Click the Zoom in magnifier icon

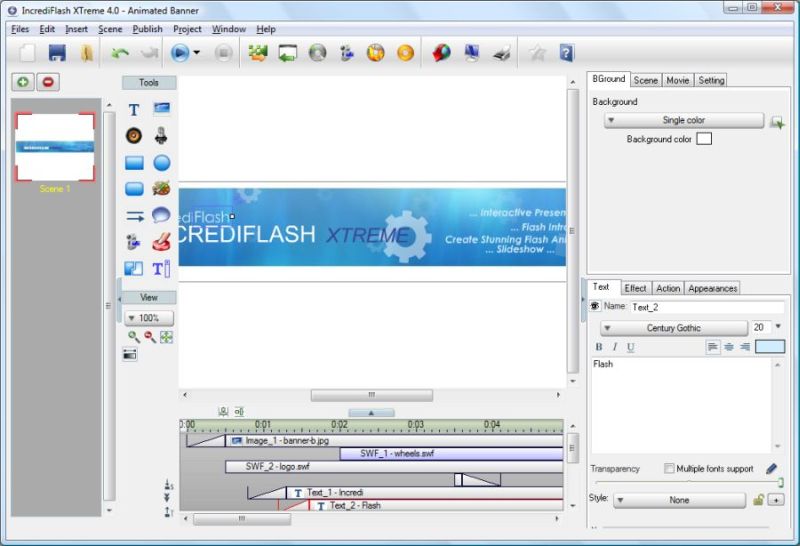pos(134,336)
